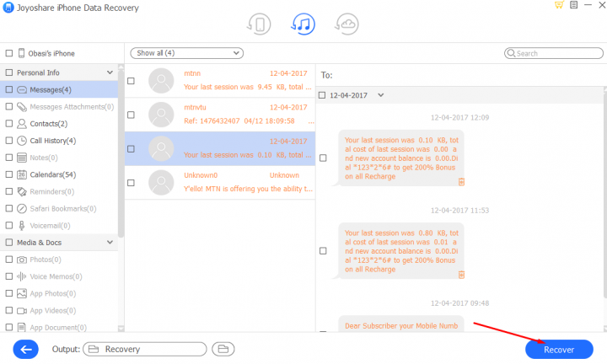Toggle the Personal Info checkbox
Screen dimensions: 607x364
pos(9,72)
